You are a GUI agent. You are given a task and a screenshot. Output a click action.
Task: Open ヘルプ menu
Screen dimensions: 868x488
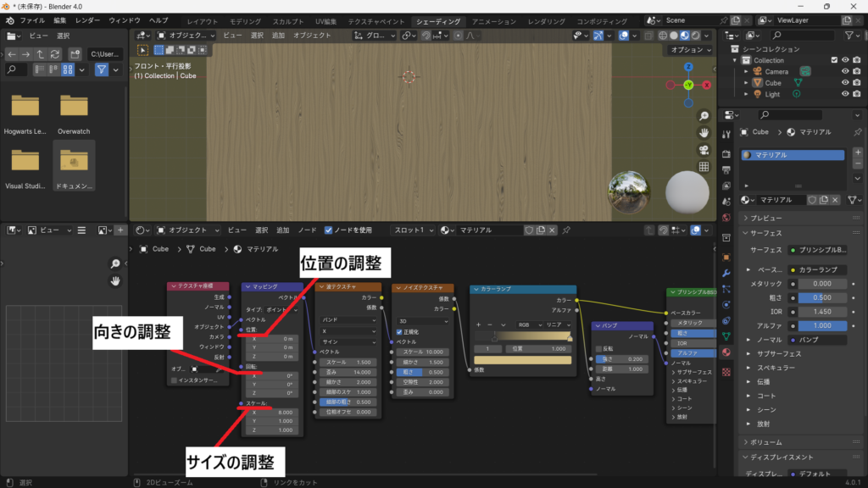tap(159, 20)
